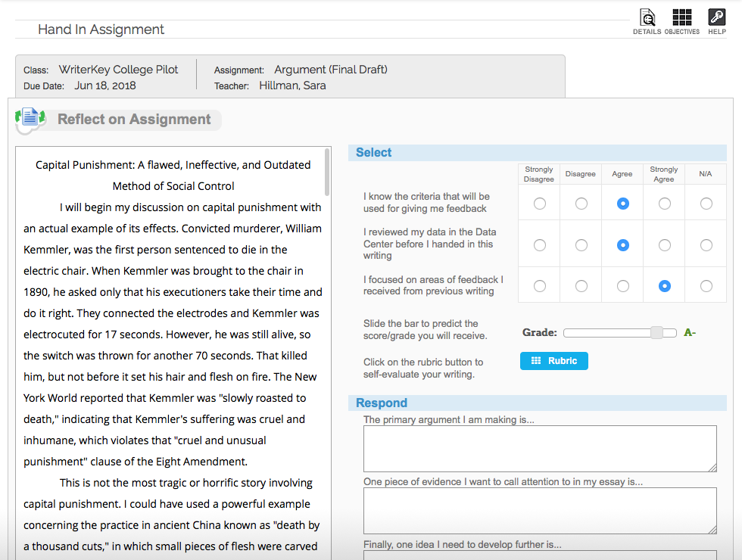The height and width of the screenshot is (560, 742).
Task: Click the essay panel vertical scrollbar
Action: (x=327, y=172)
